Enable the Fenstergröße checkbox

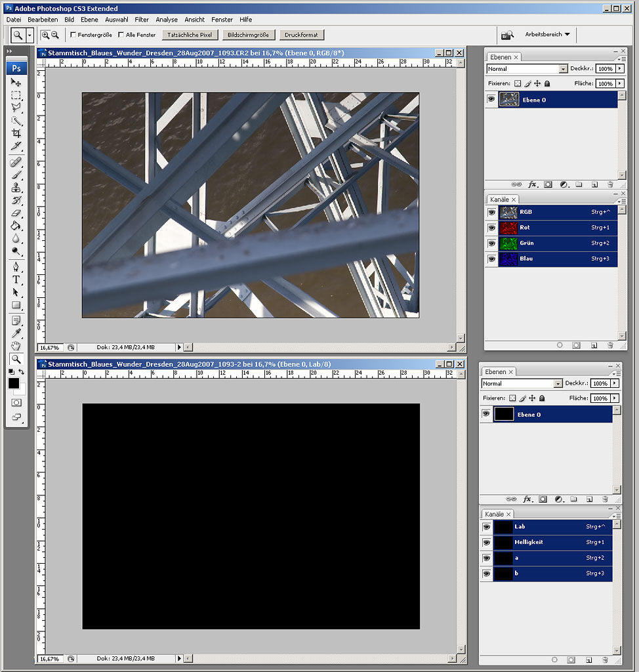(73, 35)
